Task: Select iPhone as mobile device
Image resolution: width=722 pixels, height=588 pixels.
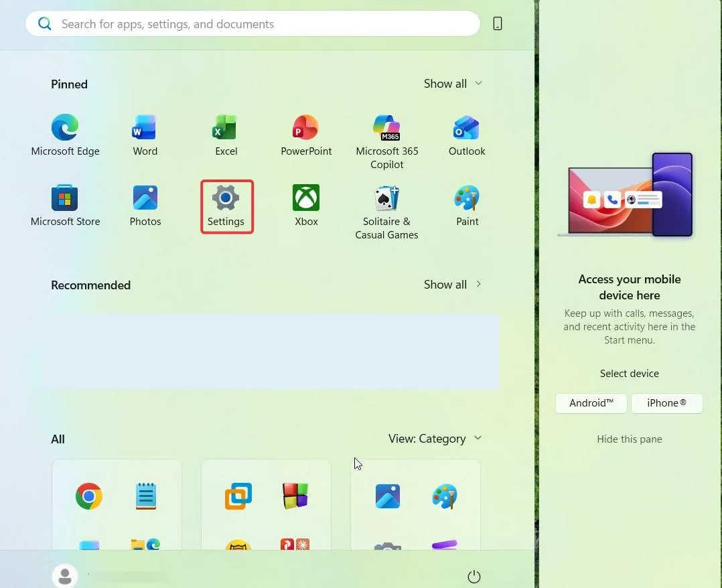Action: coord(667,403)
